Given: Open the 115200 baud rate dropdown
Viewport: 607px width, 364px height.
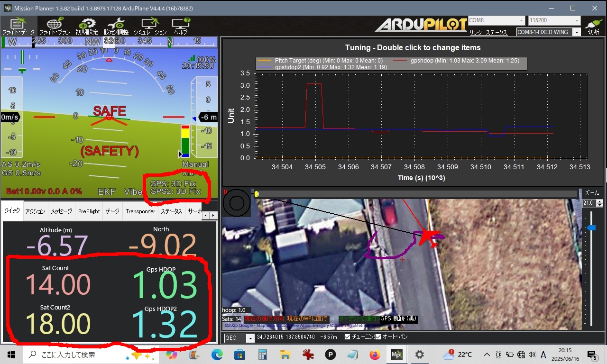Looking at the screenshot, I should (554, 21).
